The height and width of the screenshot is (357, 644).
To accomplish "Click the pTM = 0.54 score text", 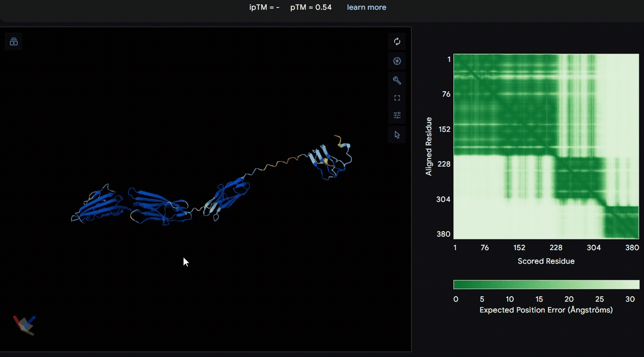I will [x=311, y=7].
